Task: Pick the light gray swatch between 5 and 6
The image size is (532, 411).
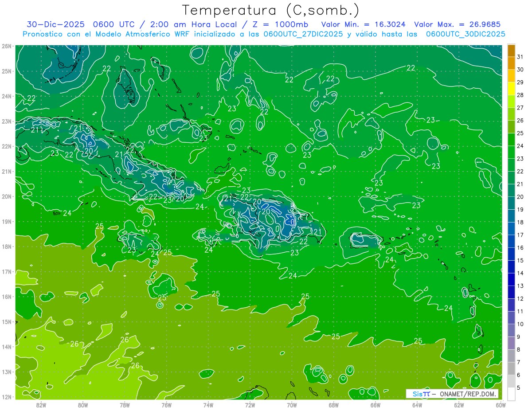Action: pos(511,381)
